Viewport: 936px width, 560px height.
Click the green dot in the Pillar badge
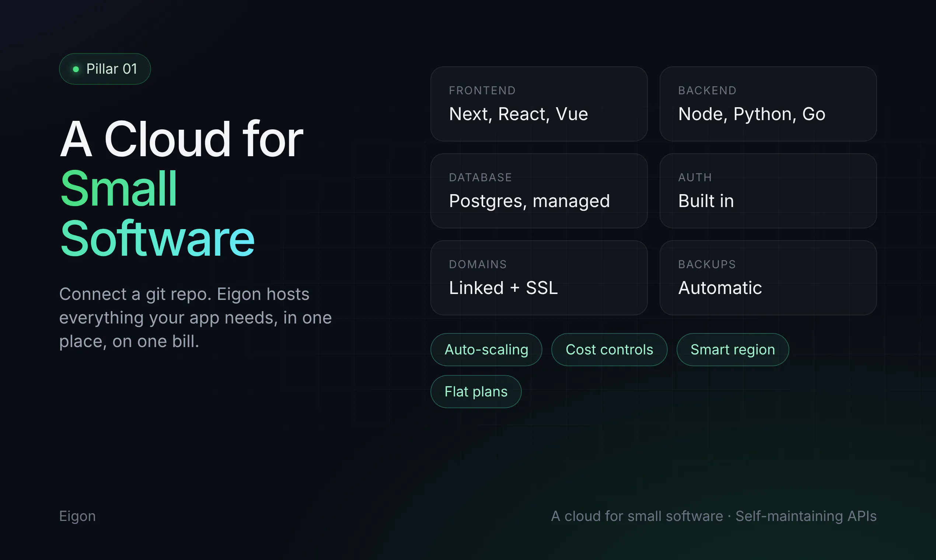pos(76,69)
